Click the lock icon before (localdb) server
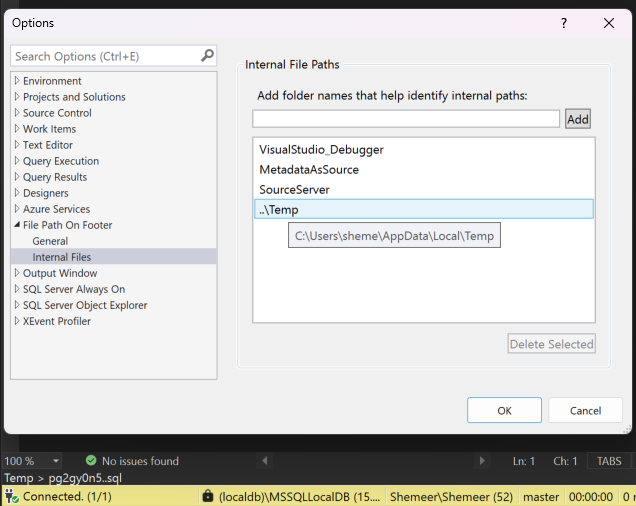This screenshot has height=506, width=636. (x=207, y=496)
